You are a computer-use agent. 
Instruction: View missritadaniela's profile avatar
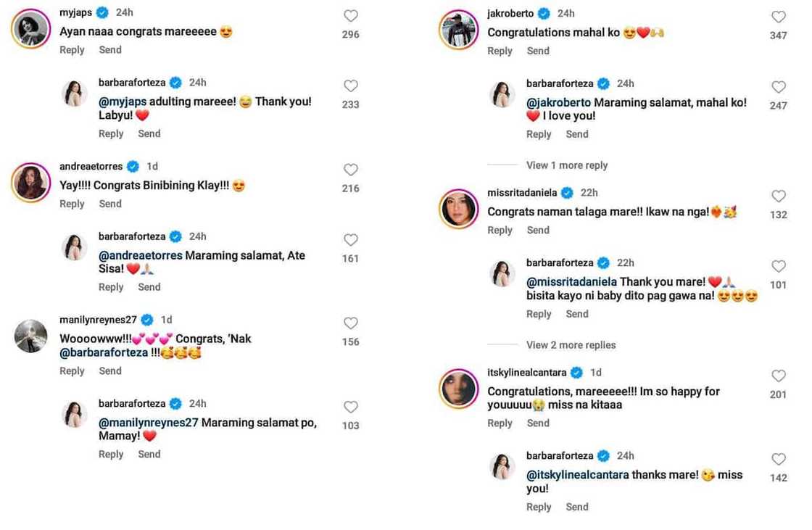click(458, 210)
